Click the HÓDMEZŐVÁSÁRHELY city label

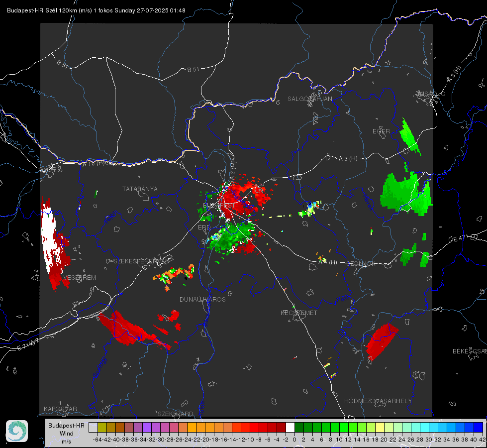coord(378,401)
